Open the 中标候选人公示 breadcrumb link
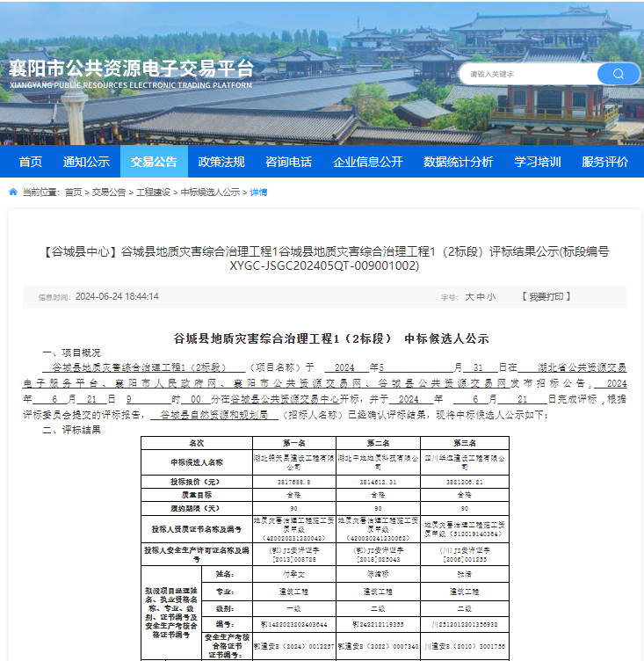Screen dimensions: 644x661 [x=210, y=192]
